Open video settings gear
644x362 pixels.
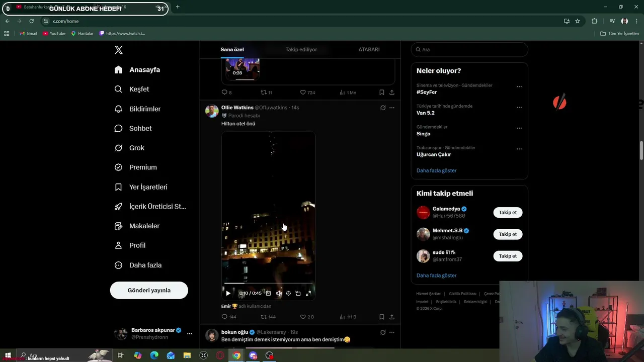288,293
